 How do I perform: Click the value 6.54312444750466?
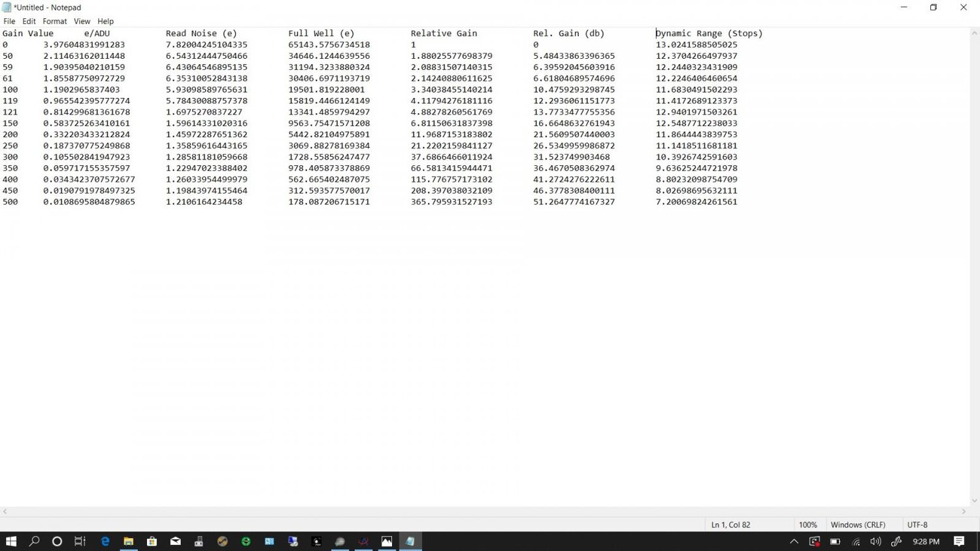tap(206, 56)
